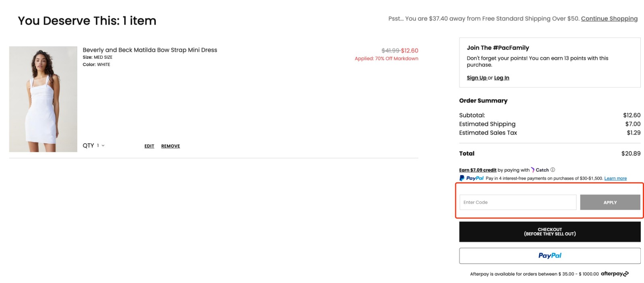
Task: Edit the Matilda Bow Strap Mini Dress
Action: [x=149, y=146]
